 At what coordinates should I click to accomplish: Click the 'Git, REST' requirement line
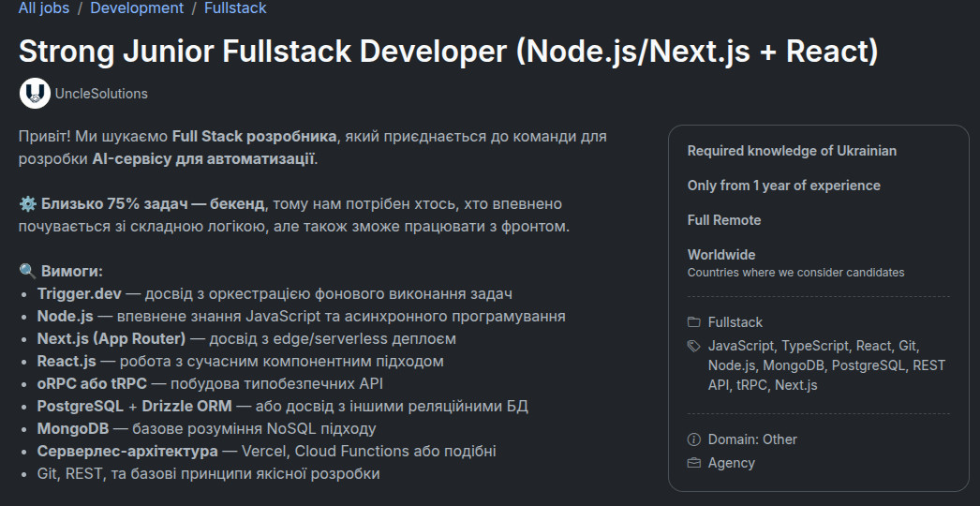(x=209, y=474)
